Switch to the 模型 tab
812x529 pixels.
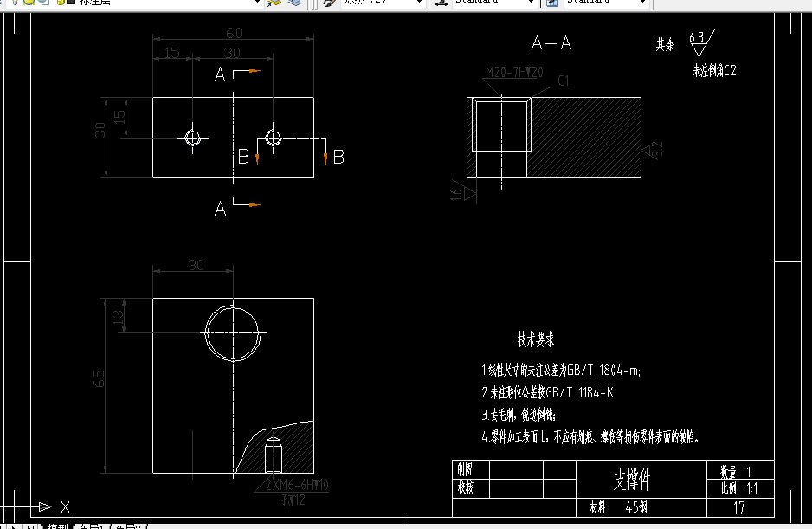tap(57, 526)
